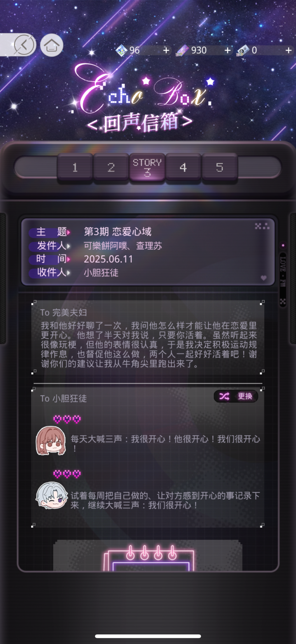Viewport: 296px width, 644px height.
Task: Select the STORY 3 tab
Action: tap(147, 167)
